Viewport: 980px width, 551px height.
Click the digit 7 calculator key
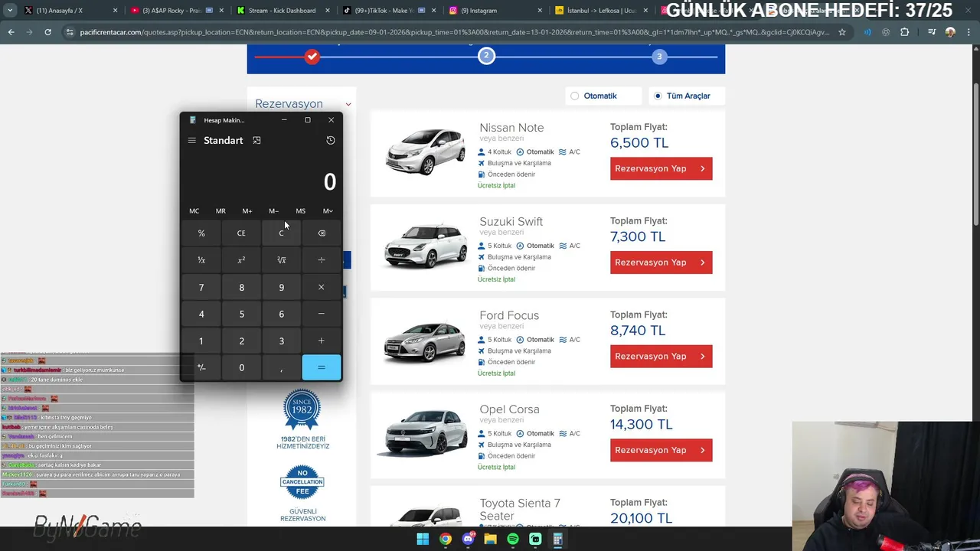201,287
